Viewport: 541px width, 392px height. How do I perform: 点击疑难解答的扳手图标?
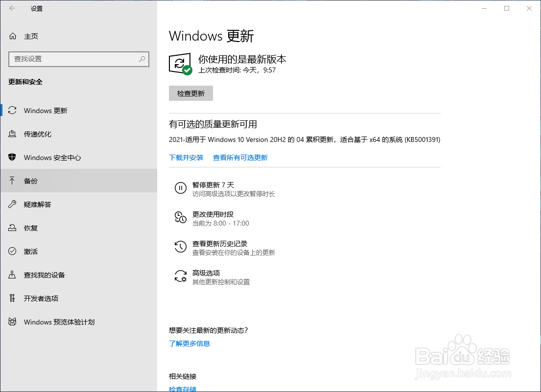tap(12, 204)
